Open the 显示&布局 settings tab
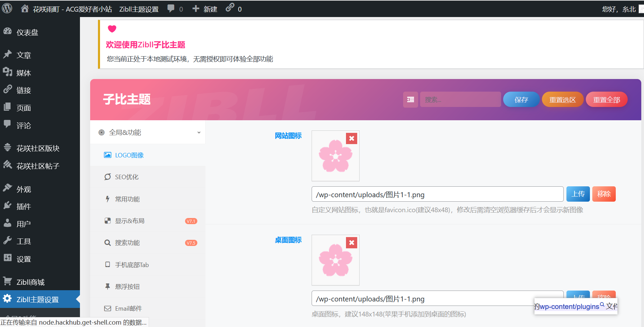Screen dimensions: 644x327 (x=148, y=221)
